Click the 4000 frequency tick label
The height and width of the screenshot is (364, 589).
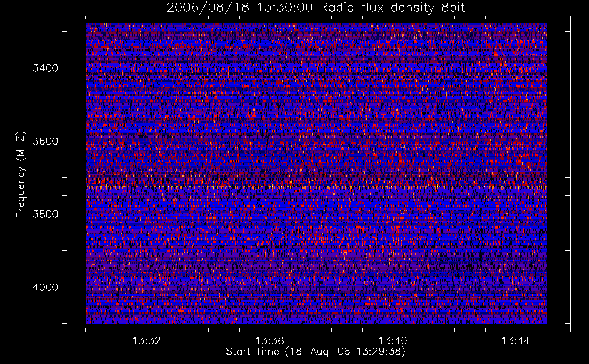click(46, 287)
